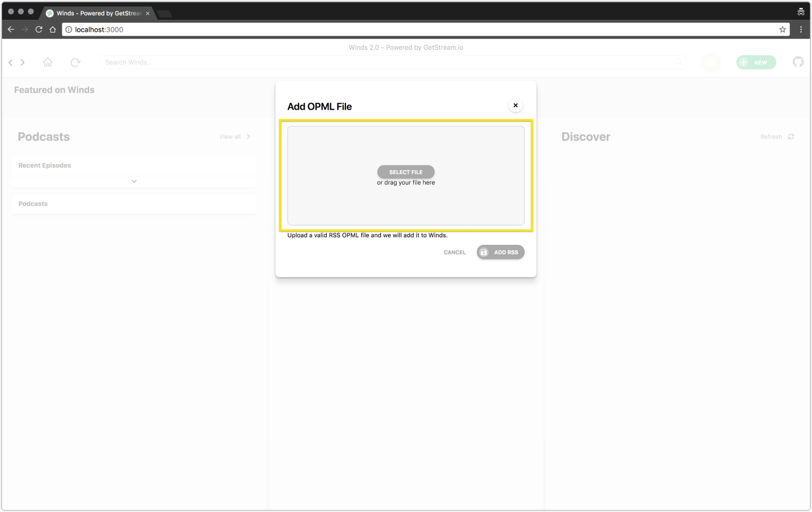812x512 pixels.
Task: Click the file drop zone area
Action: (x=405, y=175)
